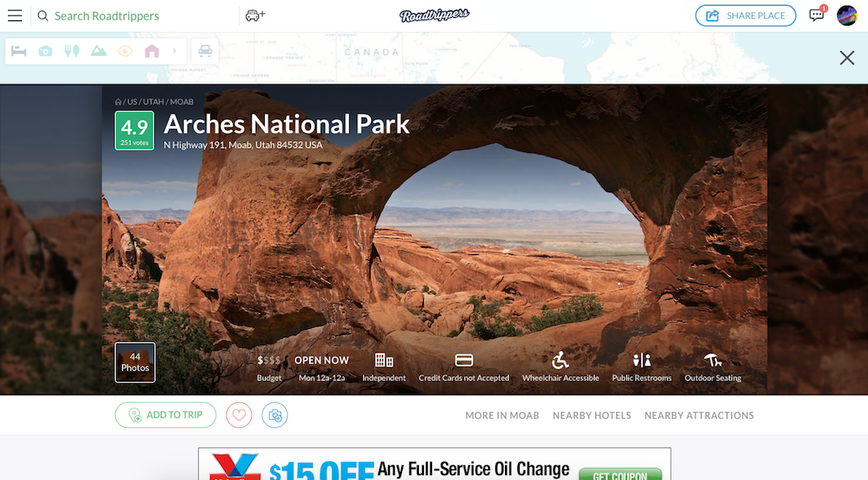Click the add photo camera button
The height and width of the screenshot is (480, 868).
[x=274, y=415]
